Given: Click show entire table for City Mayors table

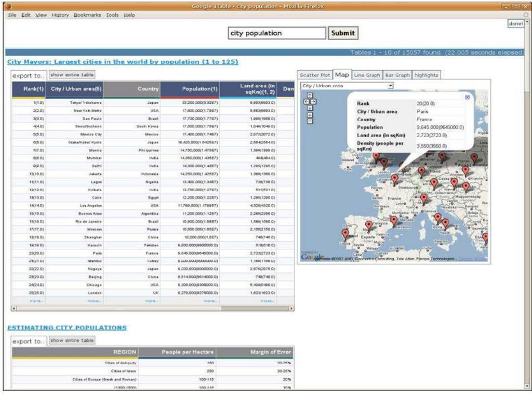Looking at the screenshot, I should [x=72, y=75].
